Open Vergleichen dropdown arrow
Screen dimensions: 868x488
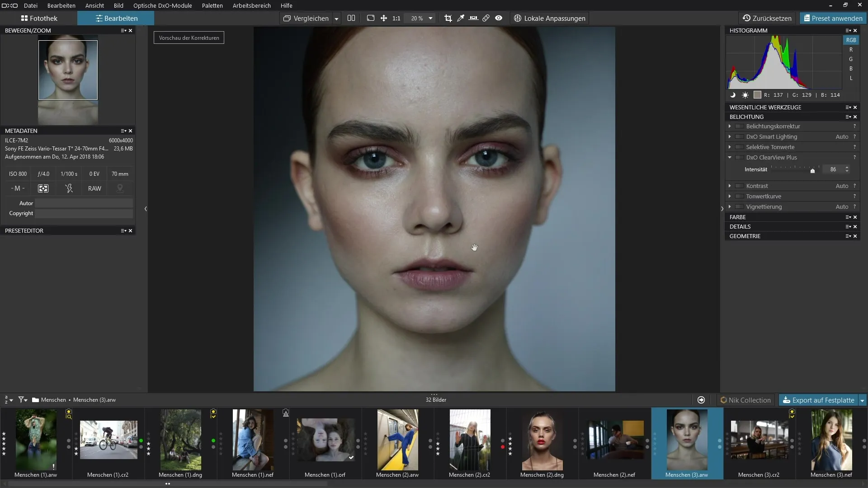pyautogui.click(x=336, y=19)
